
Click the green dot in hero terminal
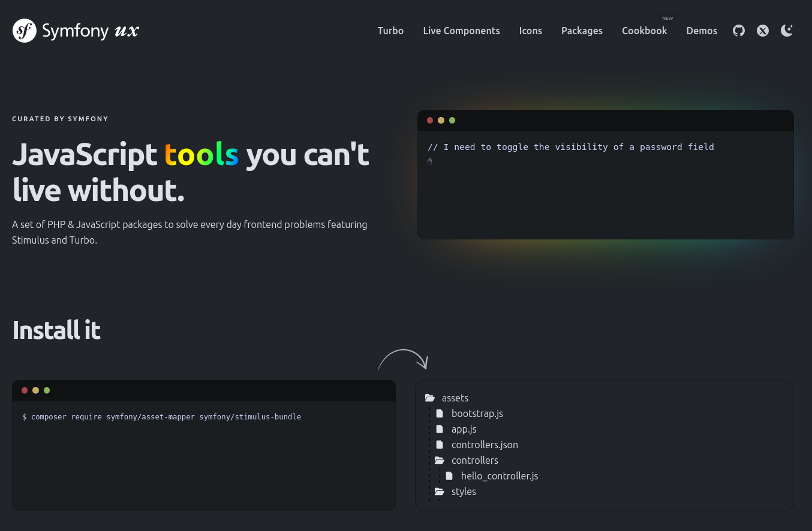[452, 121]
